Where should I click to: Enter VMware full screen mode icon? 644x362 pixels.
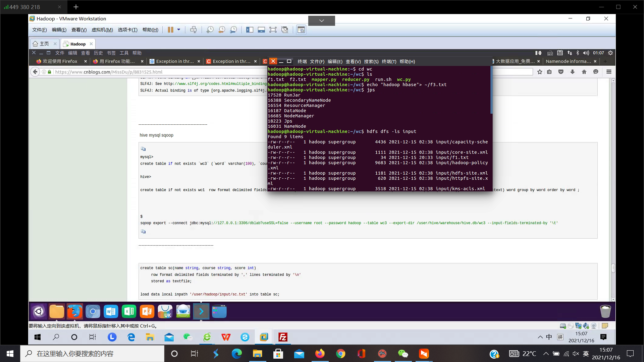(x=273, y=30)
